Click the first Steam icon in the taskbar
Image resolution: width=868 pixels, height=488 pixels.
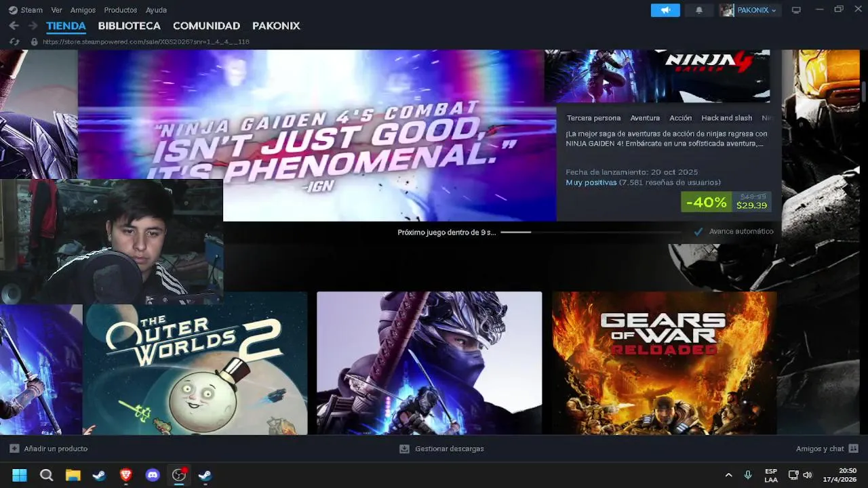pos(99,475)
